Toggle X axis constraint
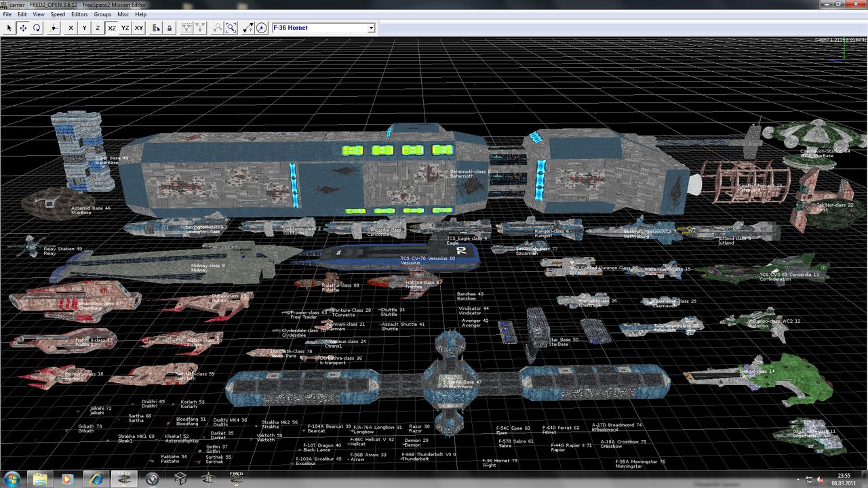868x488 pixels. pos(71,28)
